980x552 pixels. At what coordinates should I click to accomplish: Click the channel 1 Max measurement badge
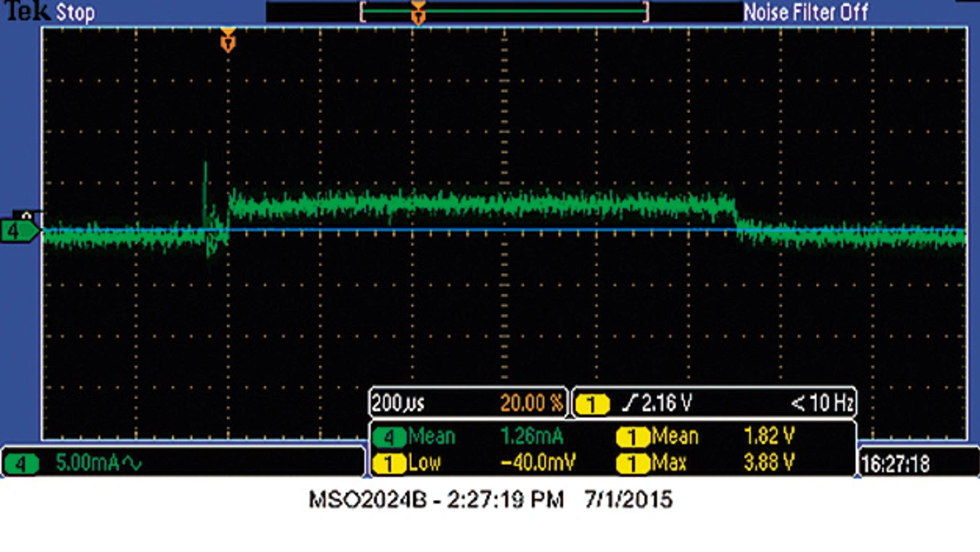click(x=633, y=463)
